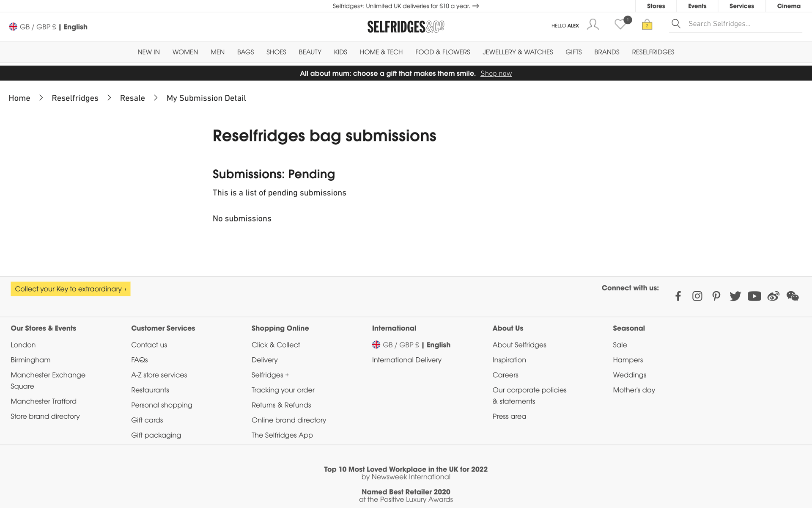
Task: Open the NEW IN menu
Action: pyautogui.click(x=148, y=52)
